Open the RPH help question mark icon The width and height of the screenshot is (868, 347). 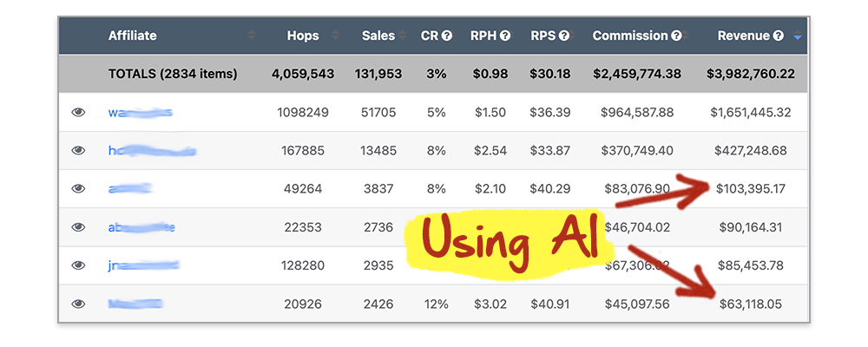pyautogui.click(x=505, y=36)
